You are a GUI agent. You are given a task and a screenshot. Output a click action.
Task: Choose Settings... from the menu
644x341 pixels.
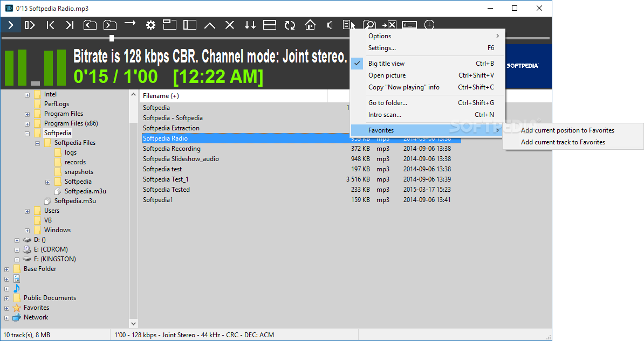coord(427,48)
